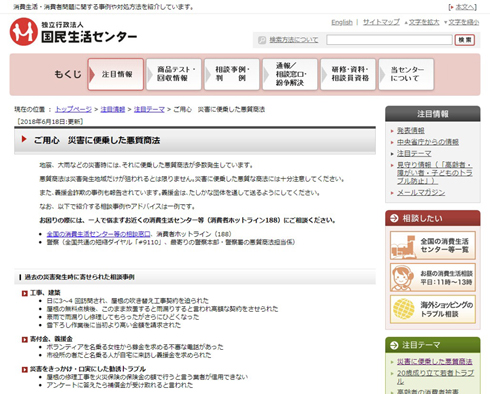Click the globe icon in 海外ショッピング banner
The height and width of the screenshot is (394, 490).
pos(404,309)
